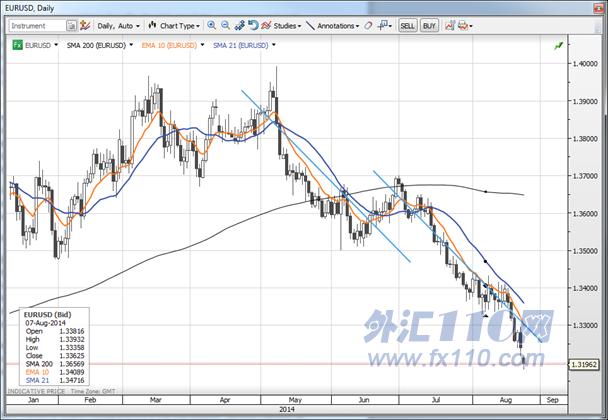Image resolution: width=608 pixels, height=420 pixels.
Task: Expand the SMA 200 (EURUSD) dropdown
Action: [x=131, y=45]
